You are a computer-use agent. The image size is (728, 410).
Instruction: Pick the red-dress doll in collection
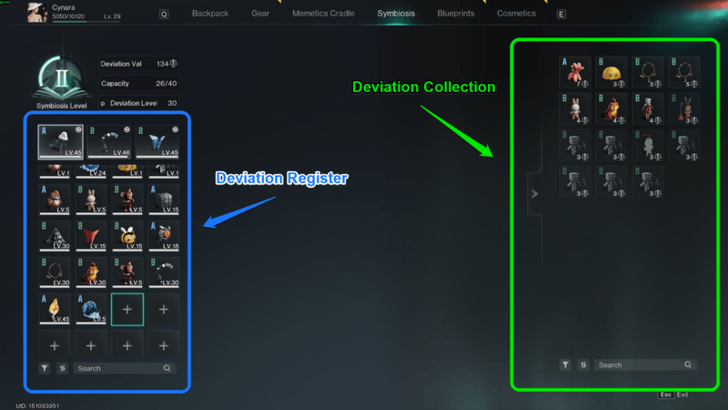tap(648, 109)
